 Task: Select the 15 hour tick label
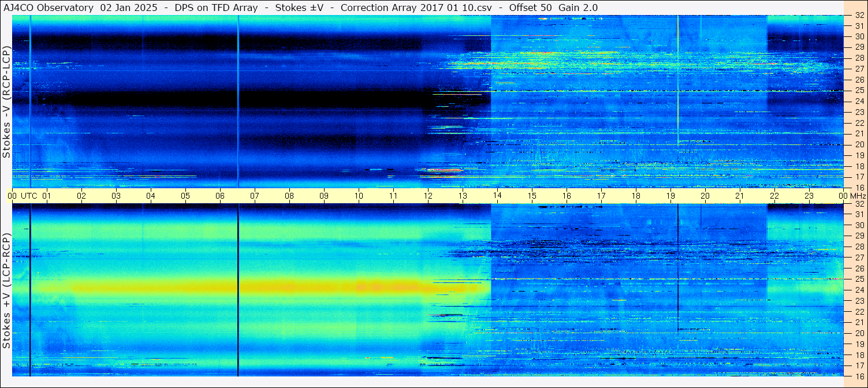532,196
